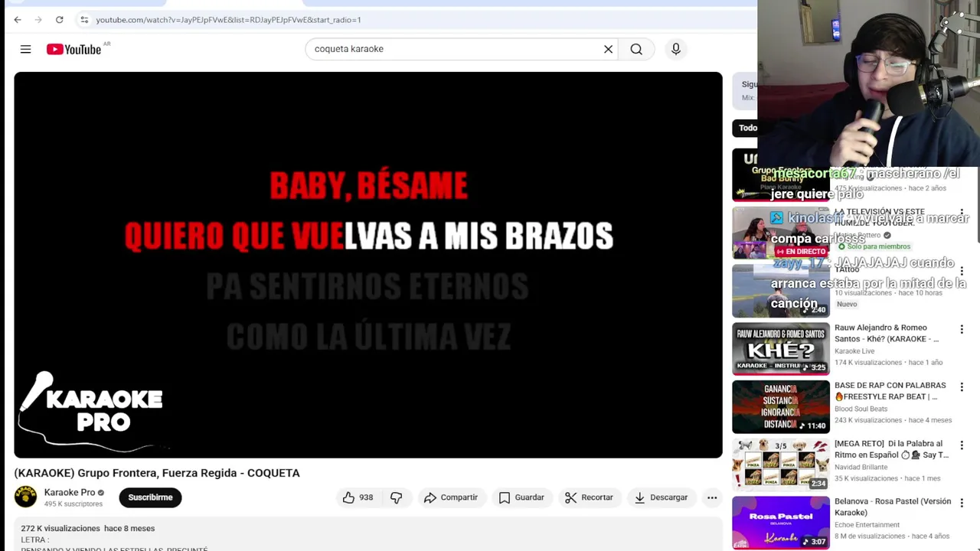Open more actions three-dot button below video
The width and height of the screenshot is (980, 551).
point(712,497)
